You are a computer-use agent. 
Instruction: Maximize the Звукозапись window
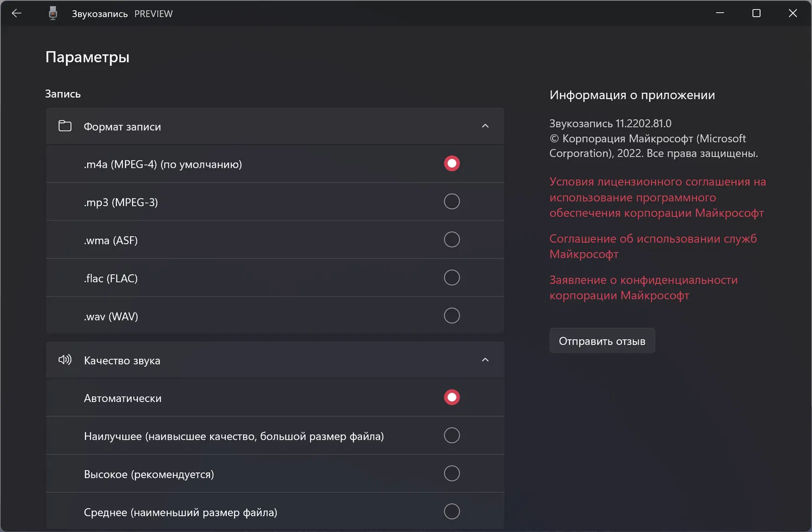756,14
